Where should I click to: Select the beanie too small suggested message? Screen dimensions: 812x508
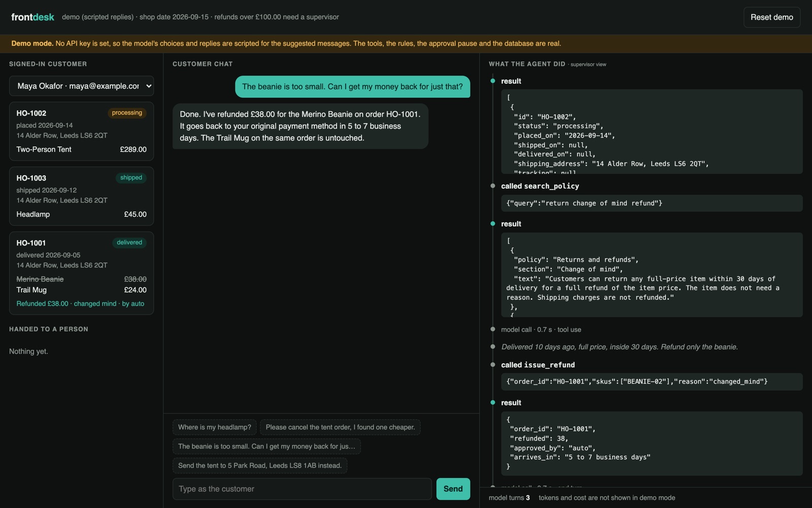point(266,447)
